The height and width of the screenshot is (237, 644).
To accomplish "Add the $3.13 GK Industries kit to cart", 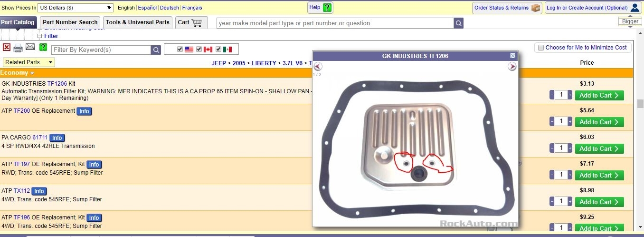I will click(599, 95).
